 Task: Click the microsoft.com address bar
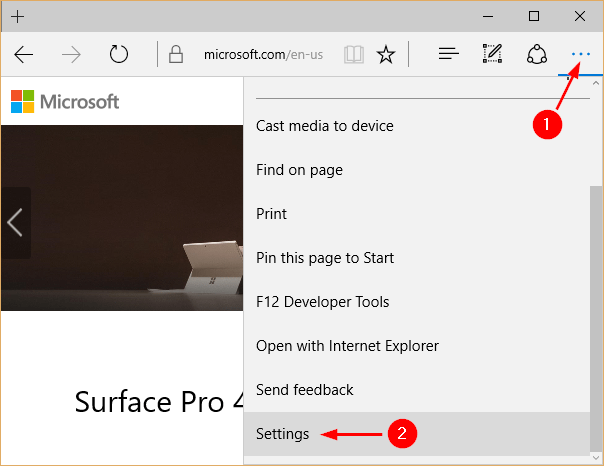(262, 54)
